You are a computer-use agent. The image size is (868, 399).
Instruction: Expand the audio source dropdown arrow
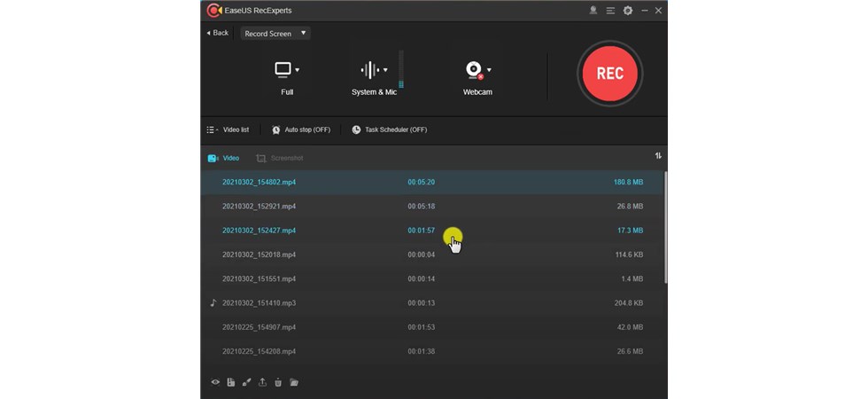(x=385, y=70)
